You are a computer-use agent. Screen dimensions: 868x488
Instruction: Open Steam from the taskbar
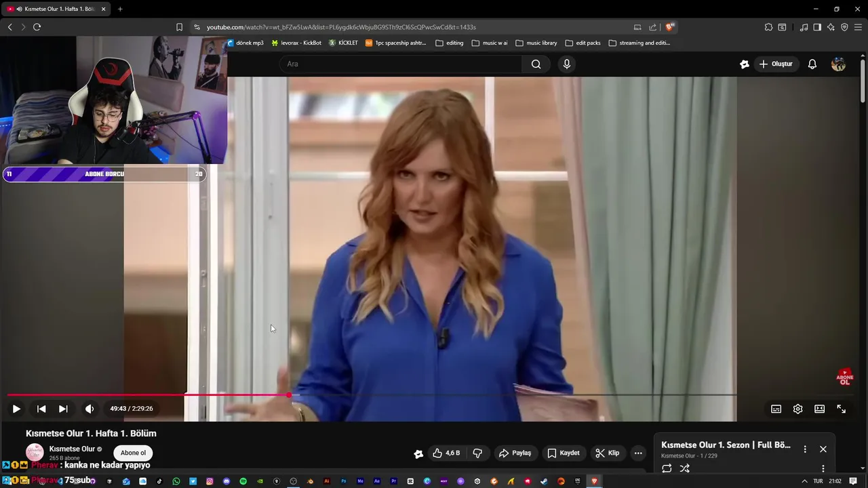(x=544, y=481)
